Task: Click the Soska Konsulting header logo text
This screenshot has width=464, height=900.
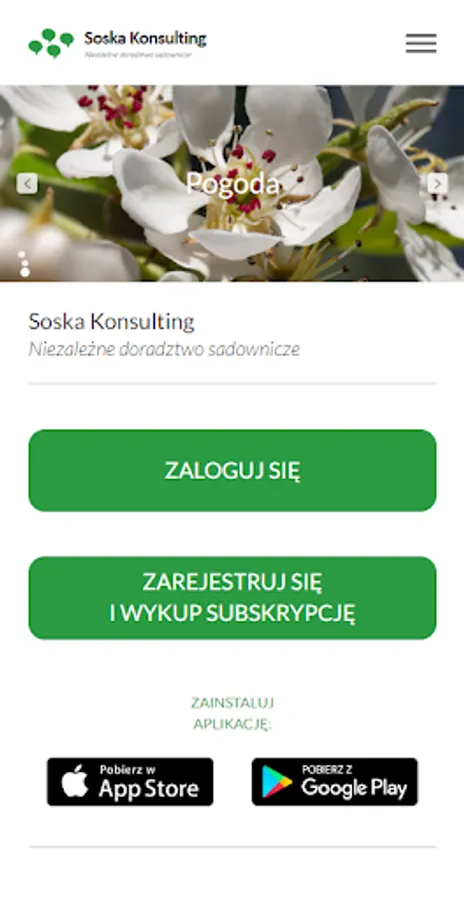Action: (x=145, y=38)
